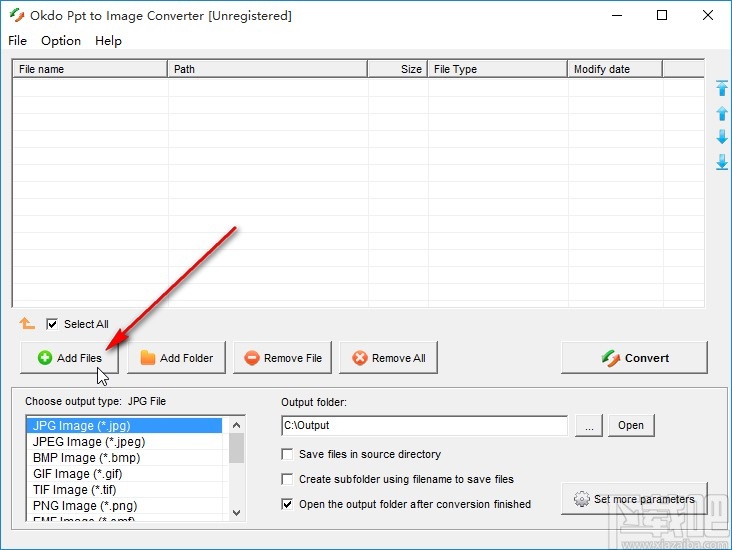
Task: Click the Move to top arrow icon
Action: pyautogui.click(x=722, y=88)
